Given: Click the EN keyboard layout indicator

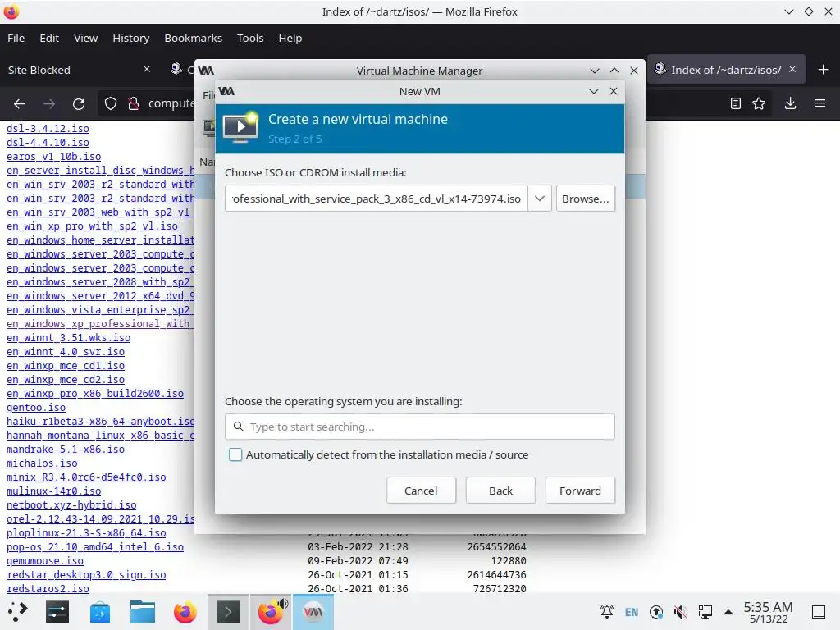Looking at the screenshot, I should (632, 612).
